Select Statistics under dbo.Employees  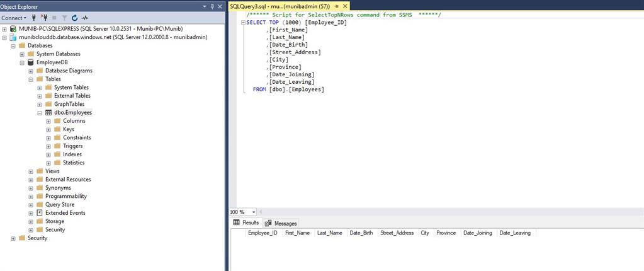click(74, 163)
